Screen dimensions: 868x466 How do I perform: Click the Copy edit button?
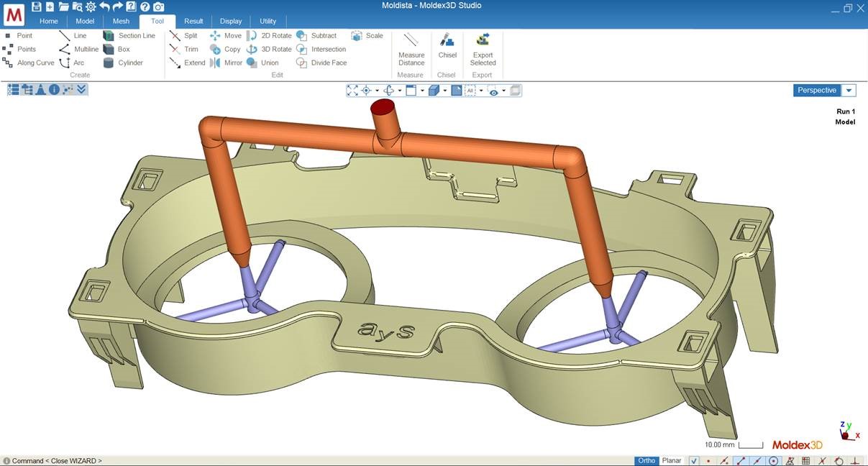226,49
